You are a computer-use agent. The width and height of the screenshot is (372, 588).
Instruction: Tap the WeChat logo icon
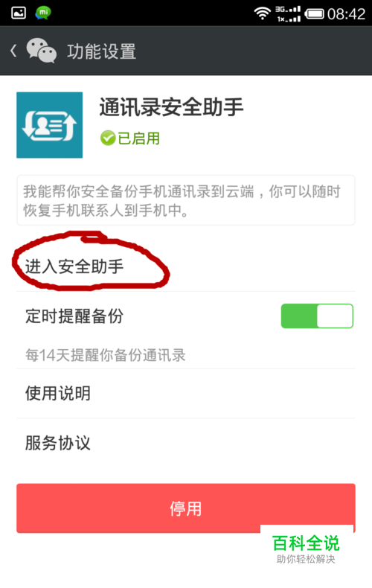pos(41,51)
